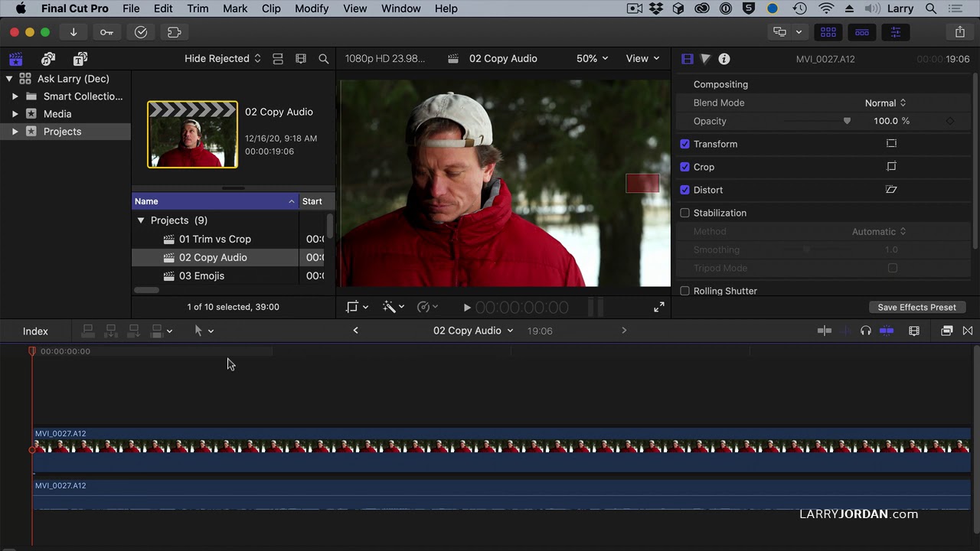Viewport: 980px width, 551px height.
Task: Show or hide the Timeline
Action: (x=862, y=32)
